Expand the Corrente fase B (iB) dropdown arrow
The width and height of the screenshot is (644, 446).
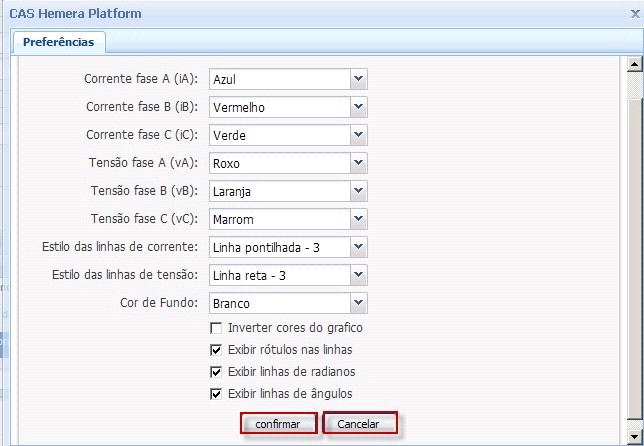click(359, 107)
